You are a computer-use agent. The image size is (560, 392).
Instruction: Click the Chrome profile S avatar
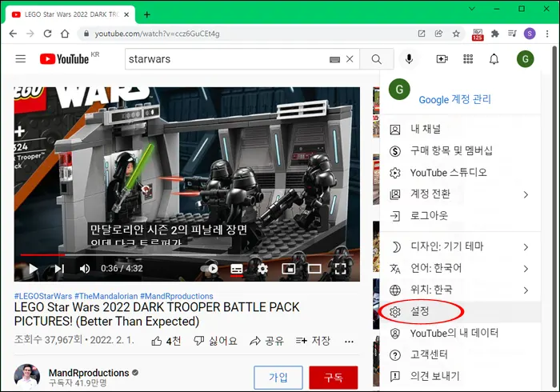(530, 34)
